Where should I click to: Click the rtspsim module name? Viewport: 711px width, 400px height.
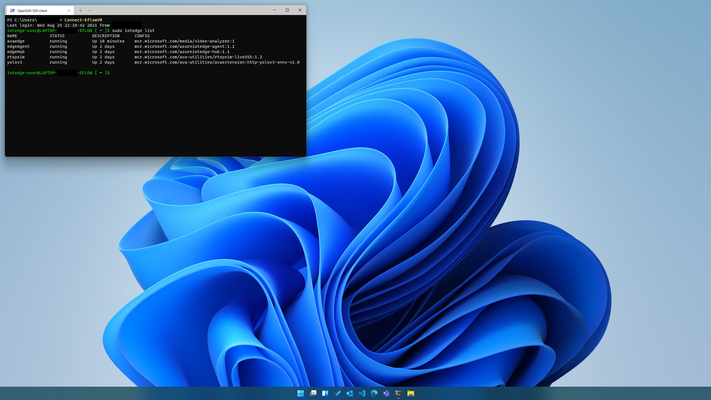pyautogui.click(x=16, y=57)
